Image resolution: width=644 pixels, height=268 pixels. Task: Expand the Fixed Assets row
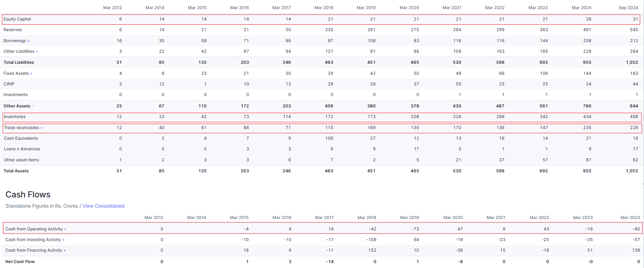coord(31,74)
